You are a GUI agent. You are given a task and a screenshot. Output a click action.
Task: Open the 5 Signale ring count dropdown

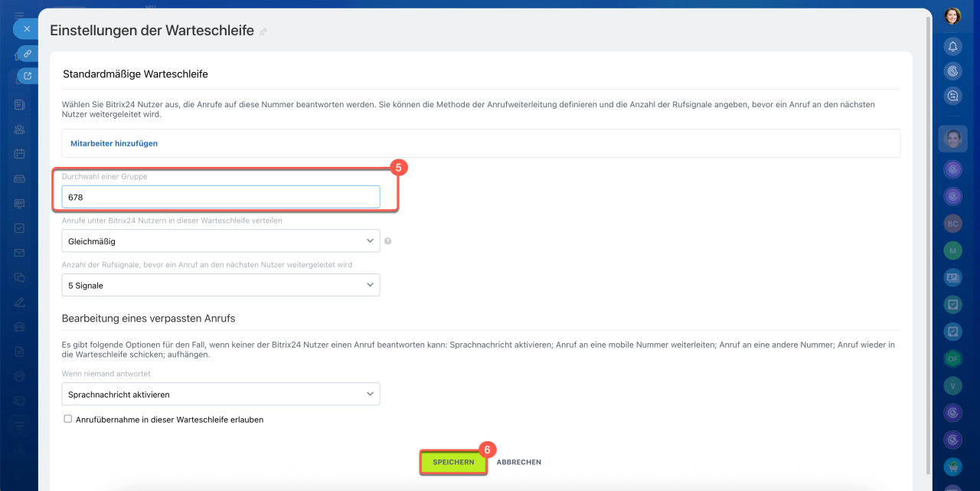pyautogui.click(x=220, y=286)
